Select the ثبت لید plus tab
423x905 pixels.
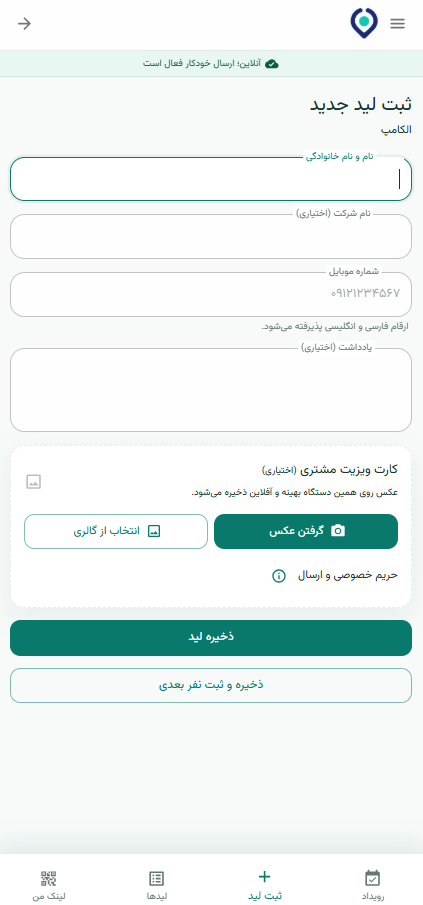265,886
